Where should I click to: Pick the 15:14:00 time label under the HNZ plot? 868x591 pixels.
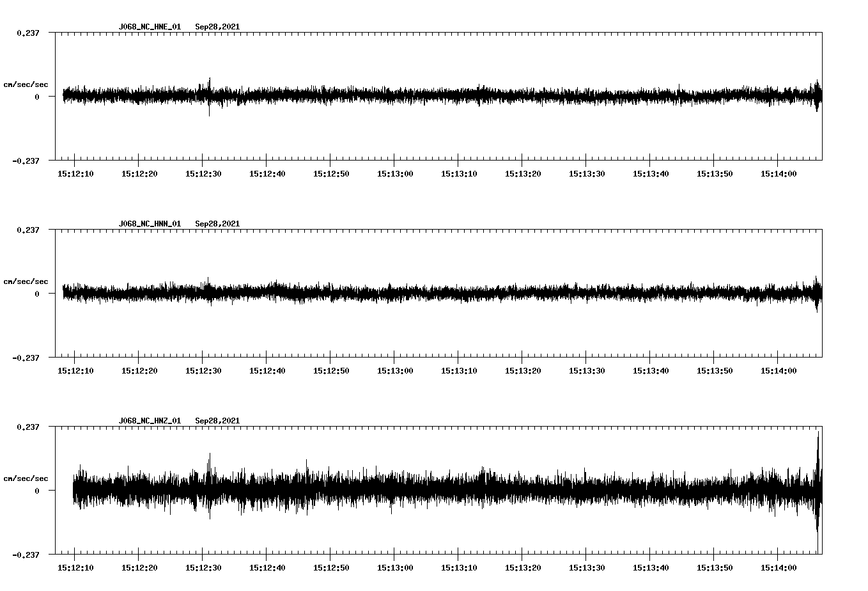pyautogui.click(x=779, y=567)
